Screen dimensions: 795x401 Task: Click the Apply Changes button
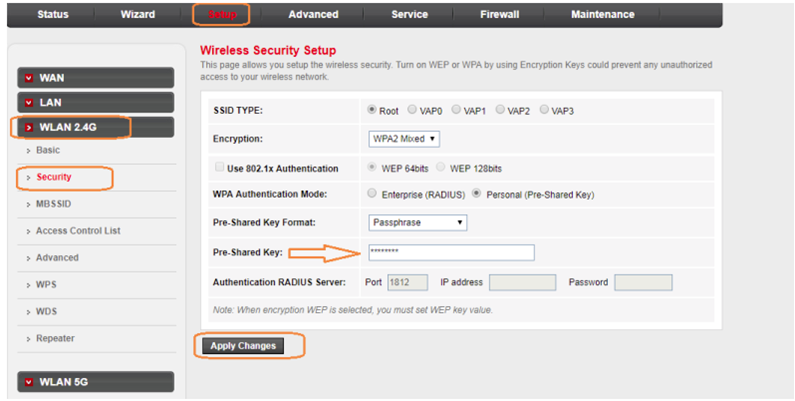pos(242,346)
